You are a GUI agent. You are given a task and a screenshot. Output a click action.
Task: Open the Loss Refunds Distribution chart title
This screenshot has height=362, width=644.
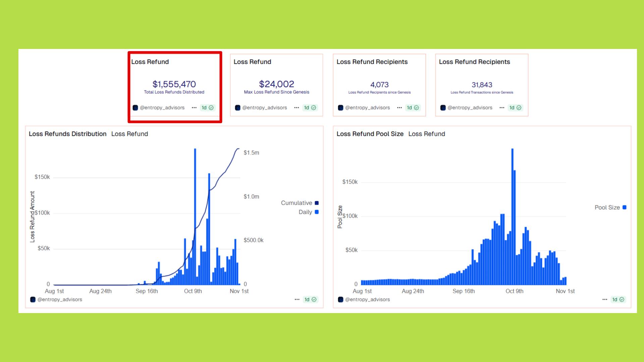[67, 134]
